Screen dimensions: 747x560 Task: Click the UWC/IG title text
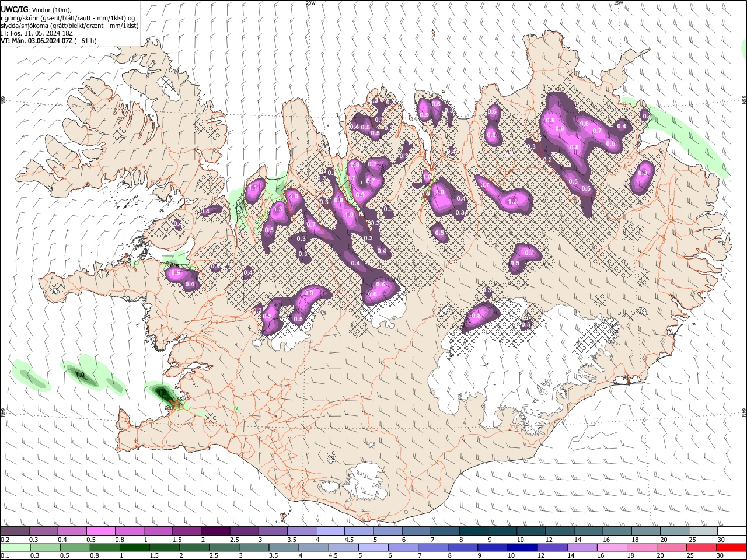click(x=14, y=9)
